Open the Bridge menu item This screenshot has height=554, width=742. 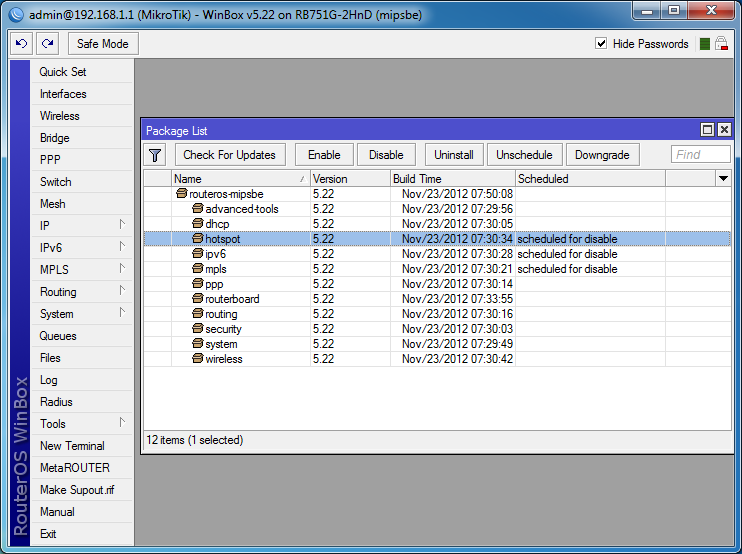81,138
